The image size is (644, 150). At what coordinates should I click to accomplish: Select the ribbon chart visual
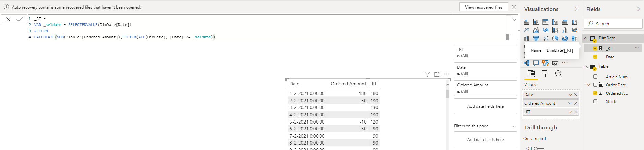click(574, 30)
